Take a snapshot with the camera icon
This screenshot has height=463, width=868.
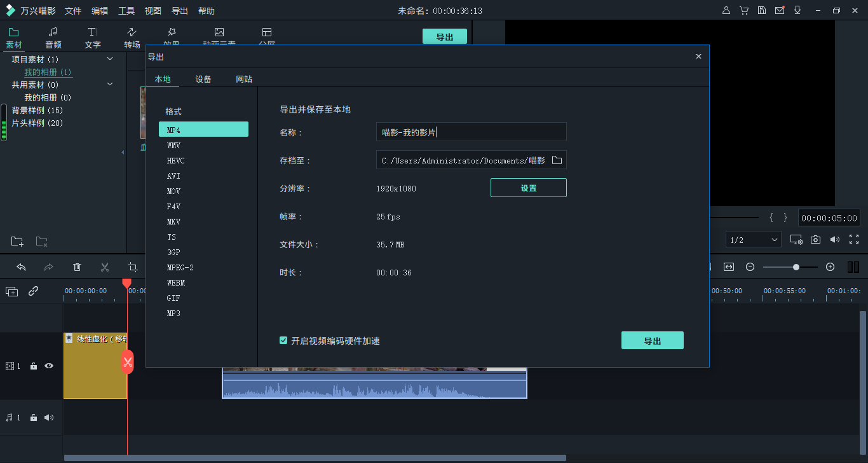coord(815,239)
